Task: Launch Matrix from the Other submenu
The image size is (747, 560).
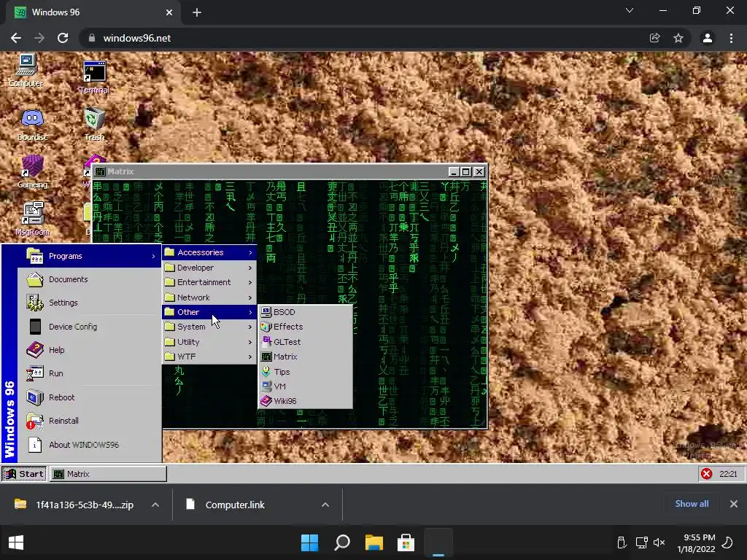Action: pyautogui.click(x=305, y=357)
